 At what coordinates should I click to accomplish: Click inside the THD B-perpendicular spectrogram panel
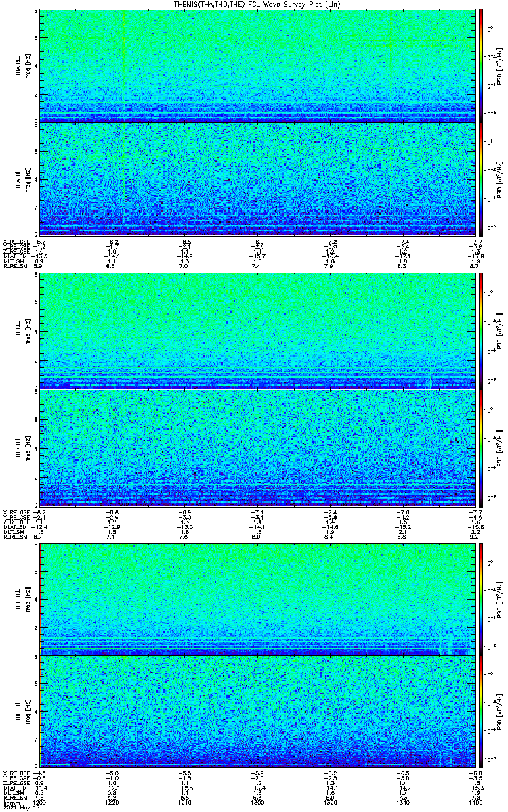point(257,330)
